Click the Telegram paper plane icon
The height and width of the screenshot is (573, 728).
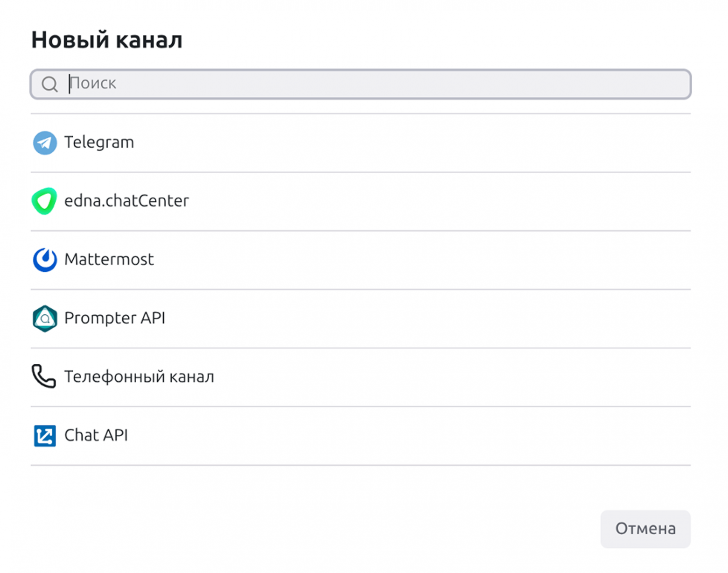(x=44, y=142)
